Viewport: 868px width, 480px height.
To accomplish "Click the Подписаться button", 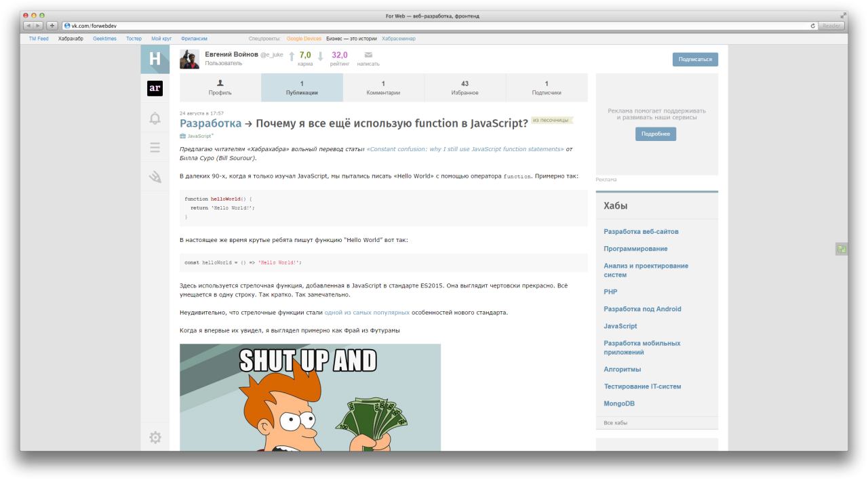I will pyautogui.click(x=695, y=59).
